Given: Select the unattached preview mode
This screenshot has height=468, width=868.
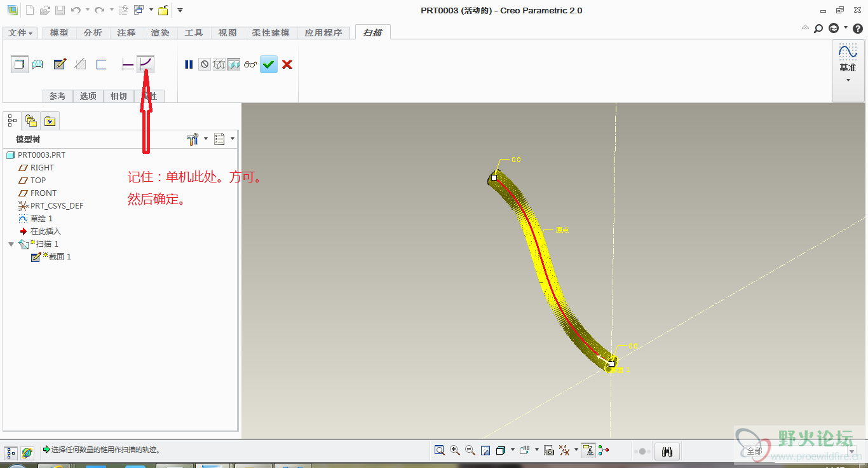Looking at the screenshot, I should (219, 64).
